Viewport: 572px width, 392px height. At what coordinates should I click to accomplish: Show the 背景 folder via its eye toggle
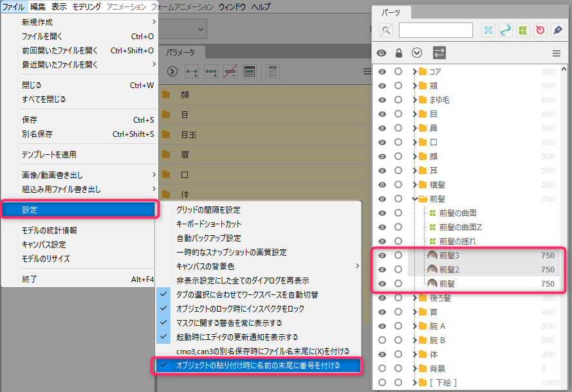(x=382, y=368)
